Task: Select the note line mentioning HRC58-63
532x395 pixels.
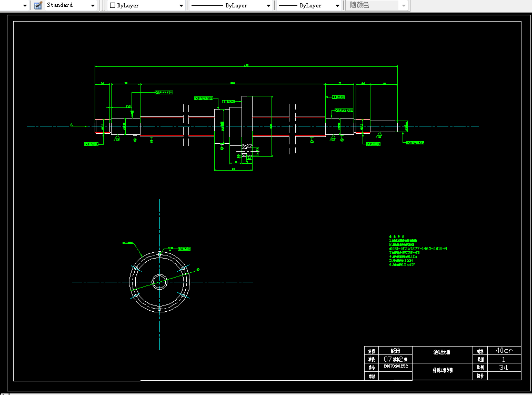Action: (405, 253)
